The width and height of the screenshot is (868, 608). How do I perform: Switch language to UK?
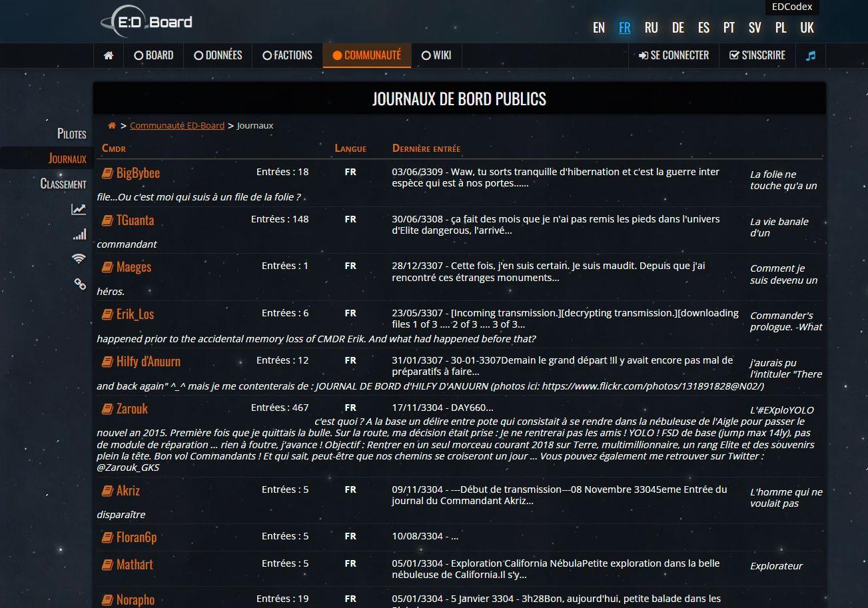(x=807, y=27)
